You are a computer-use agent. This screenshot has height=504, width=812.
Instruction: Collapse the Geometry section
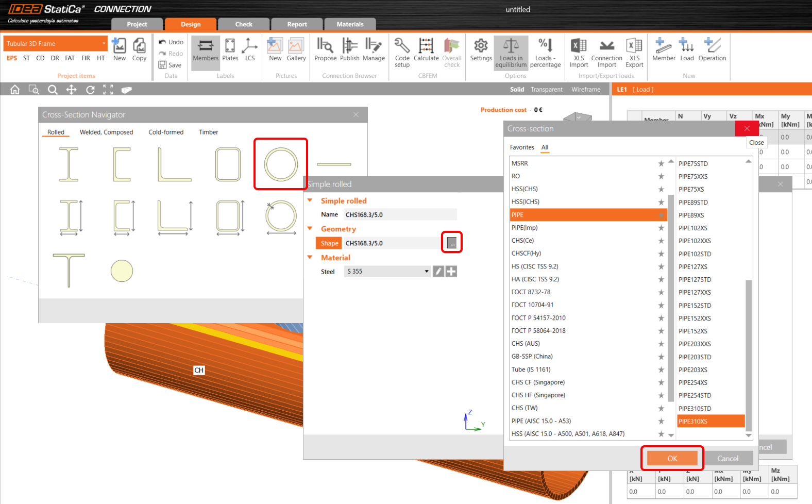coord(310,229)
